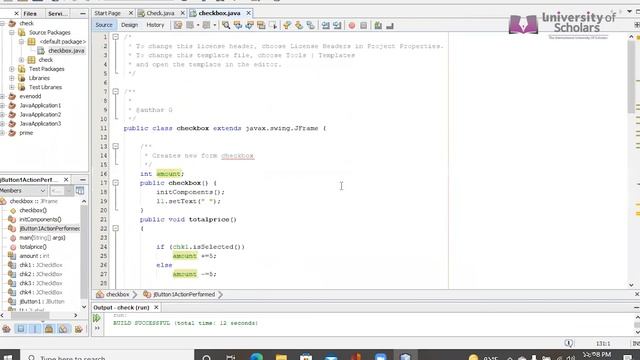
Task: Open the Services tab in project panel
Action: point(58,13)
